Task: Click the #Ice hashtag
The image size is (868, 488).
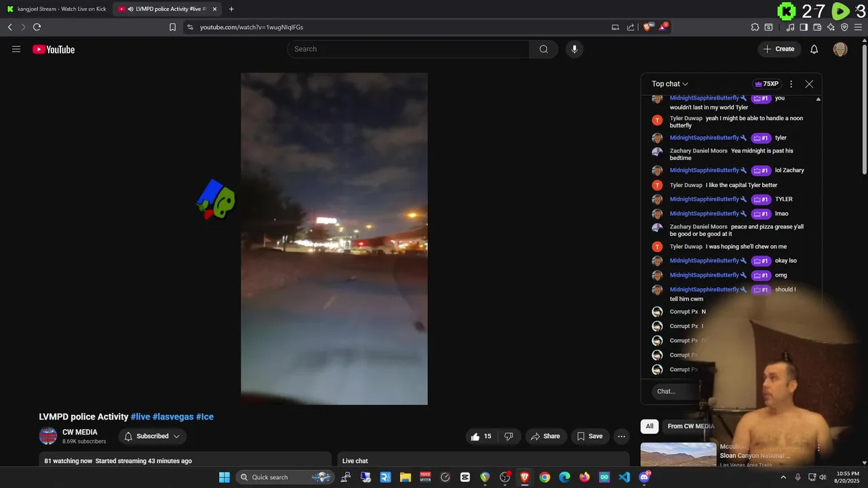Action: tap(205, 417)
